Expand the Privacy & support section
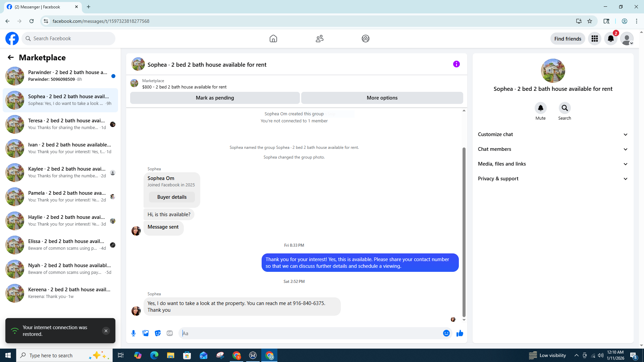 click(553, 179)
